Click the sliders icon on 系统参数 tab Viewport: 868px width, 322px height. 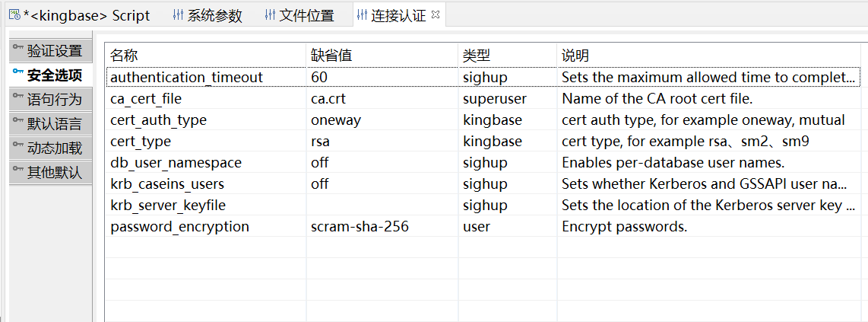(178, 15)
